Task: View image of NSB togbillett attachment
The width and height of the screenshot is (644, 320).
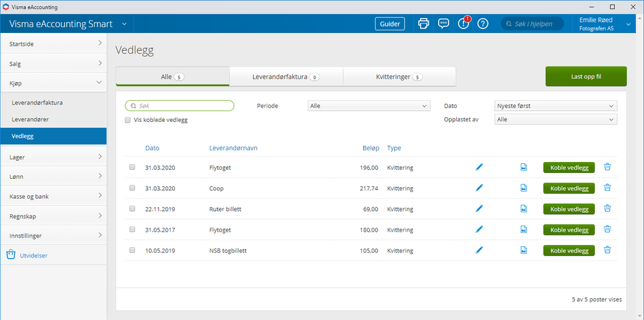Action: 524,250
